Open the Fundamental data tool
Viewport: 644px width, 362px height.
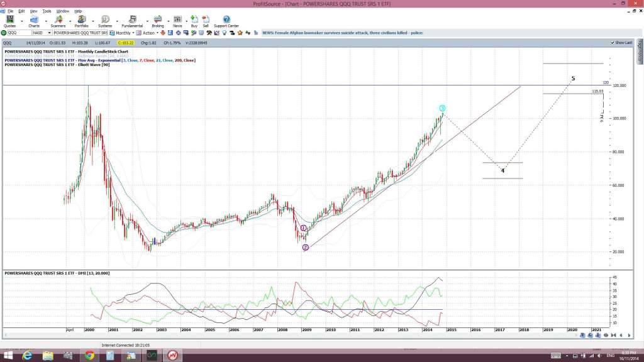coord(132,21)
